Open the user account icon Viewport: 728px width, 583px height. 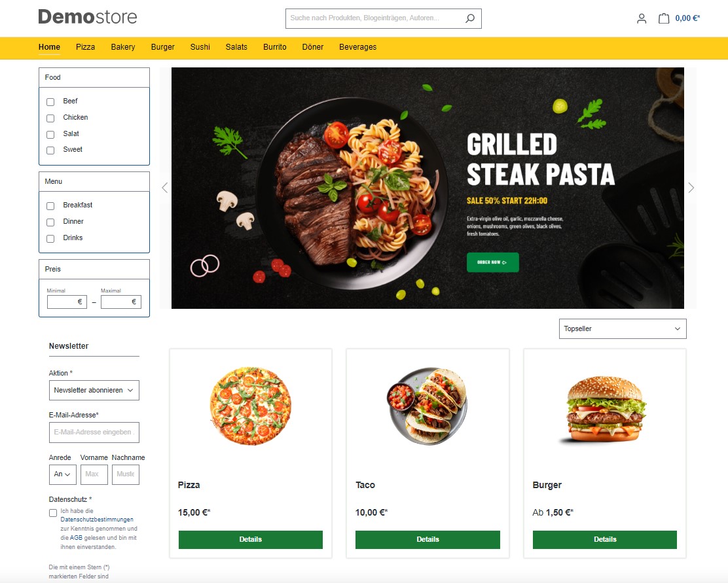[641, 18]
